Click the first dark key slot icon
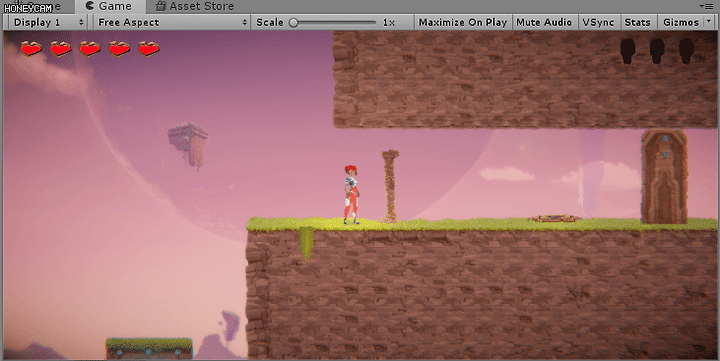The height and width of the screenshot is (361, 720). coord(628,51)
